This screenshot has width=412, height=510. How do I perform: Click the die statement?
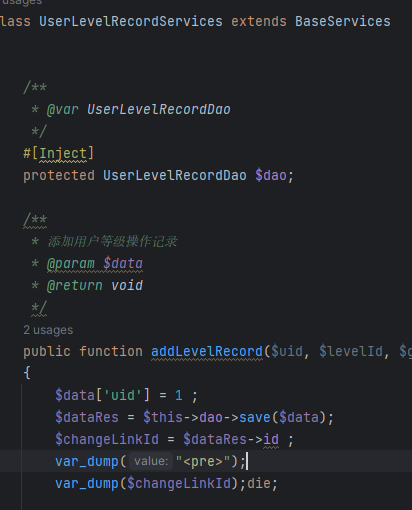259,483
